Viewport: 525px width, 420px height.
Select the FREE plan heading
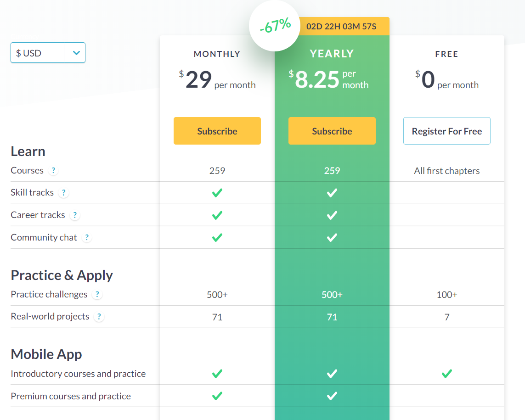[x=446, y=54]
